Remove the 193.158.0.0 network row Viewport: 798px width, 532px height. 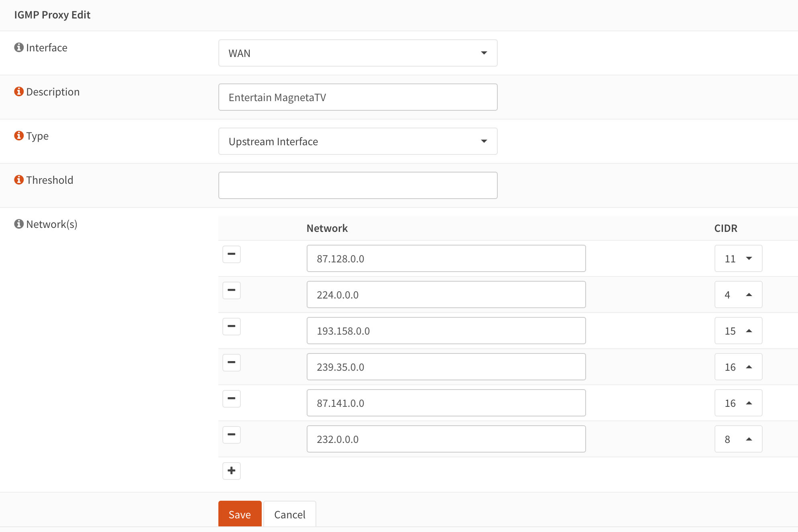coord(232,327)
